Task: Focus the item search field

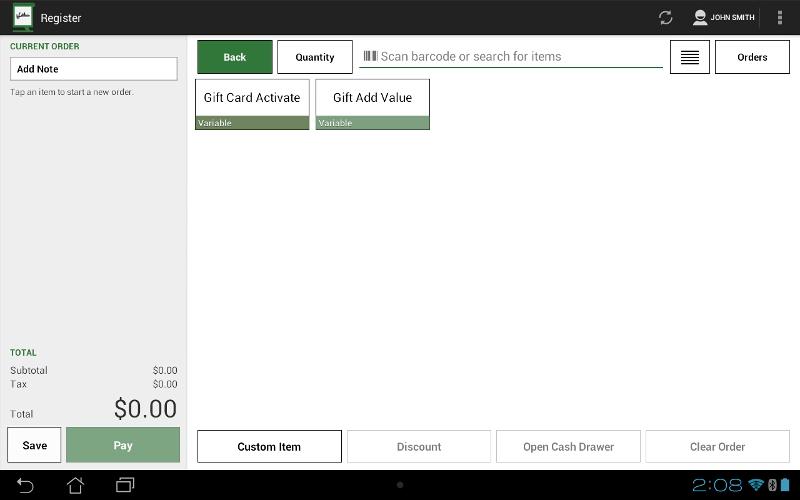Action: 515,57
